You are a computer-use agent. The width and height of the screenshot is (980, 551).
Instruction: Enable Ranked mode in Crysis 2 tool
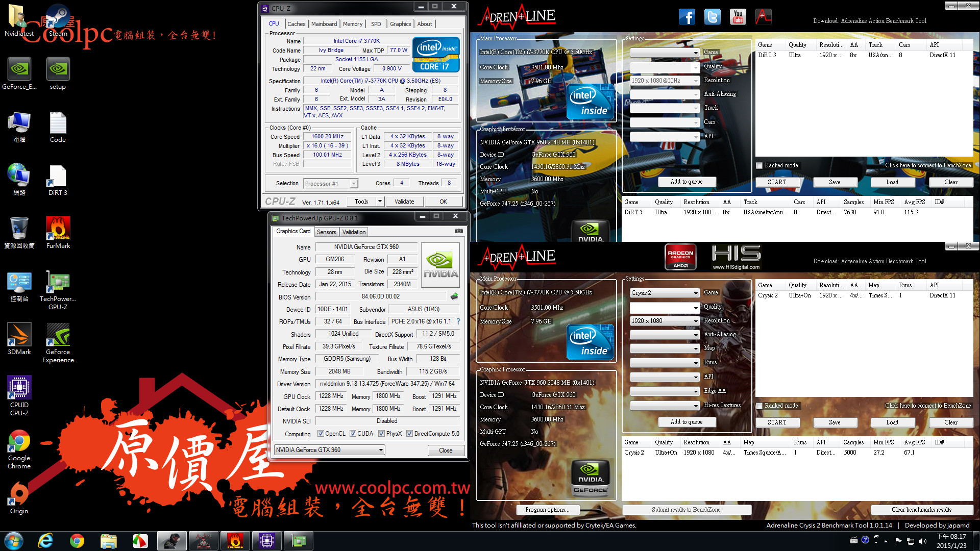(x=759, y=406)
